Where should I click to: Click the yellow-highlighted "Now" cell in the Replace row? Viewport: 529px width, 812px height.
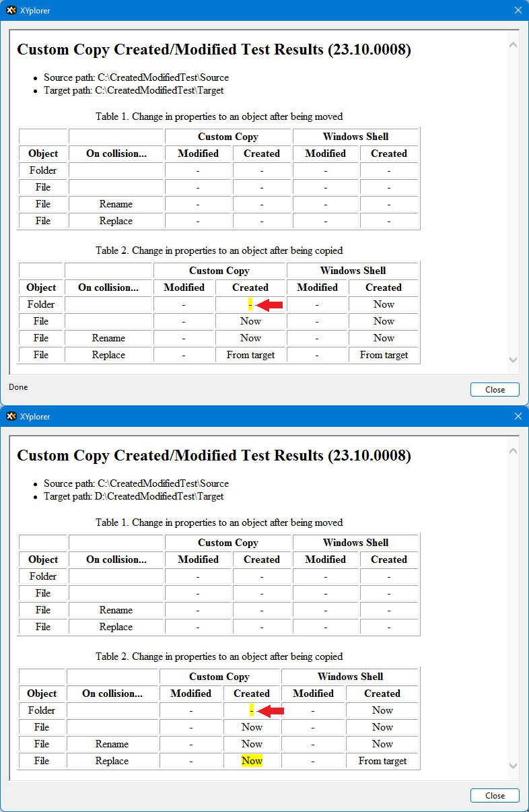[x=252, y=761]
